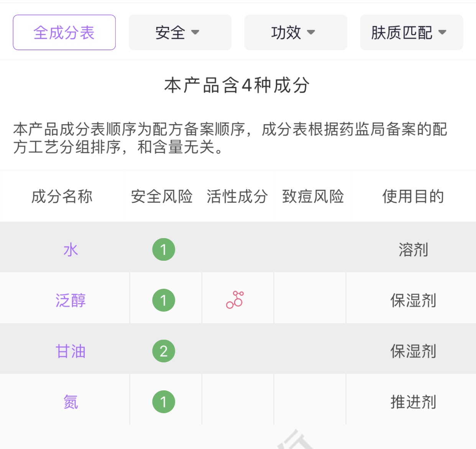The height and width of the screenshot is (449, 476).
Task: Expand the 功效 dropdown menu
Action: point(295,32)
